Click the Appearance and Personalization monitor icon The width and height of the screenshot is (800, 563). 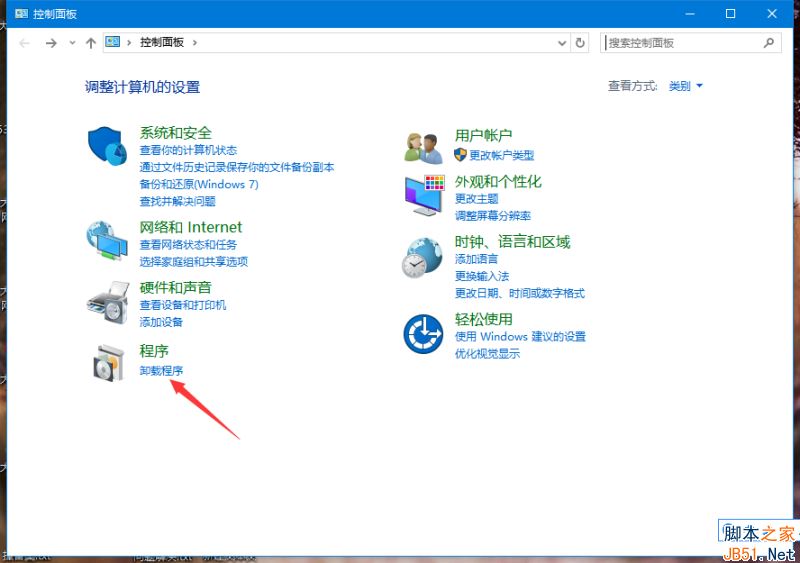point(423,194)
